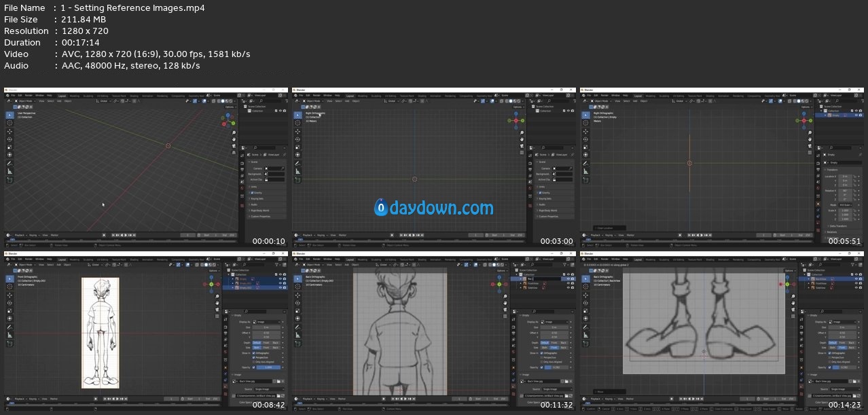Click the zoom magnifier icon in 00:00:10 viewport
868x415 pixels.
[234, 133]
